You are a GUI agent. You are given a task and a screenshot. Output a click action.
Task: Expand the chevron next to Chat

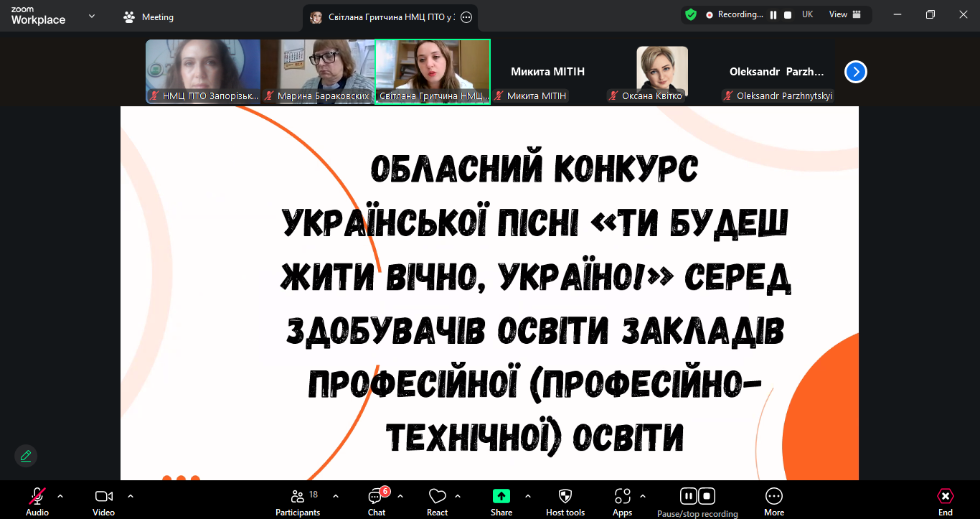tap(400, 496)
